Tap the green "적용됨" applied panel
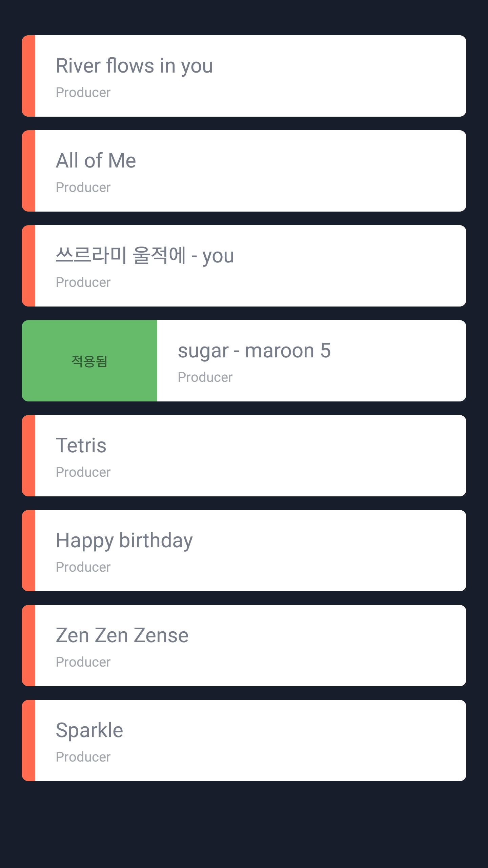The width and height of the screenshot is (488, 868). coord(89,361)
